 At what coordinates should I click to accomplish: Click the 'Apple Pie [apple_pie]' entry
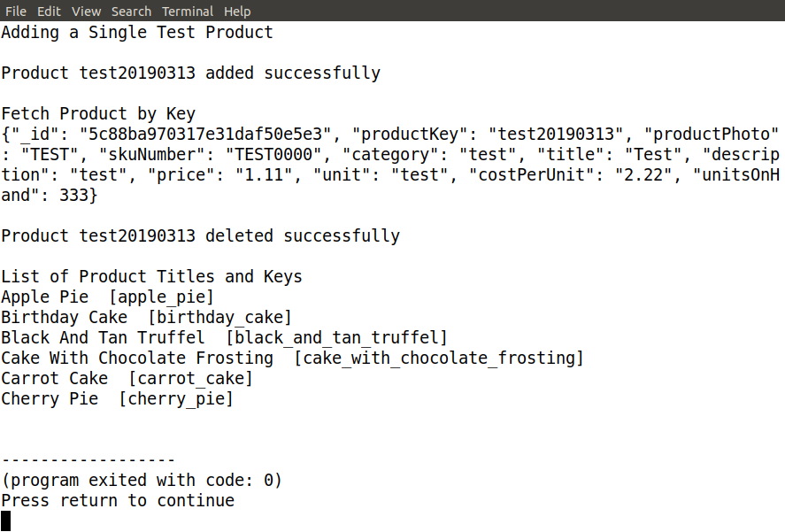coord(107,297)
